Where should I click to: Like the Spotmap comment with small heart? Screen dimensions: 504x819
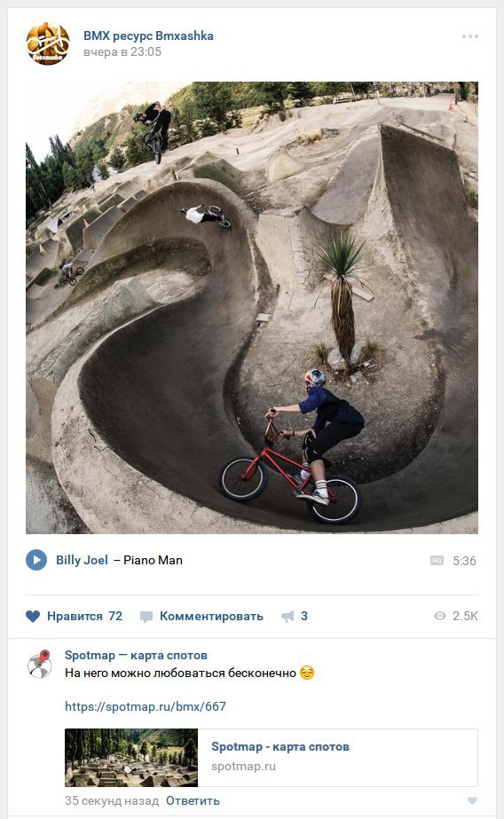click(472, 800)
